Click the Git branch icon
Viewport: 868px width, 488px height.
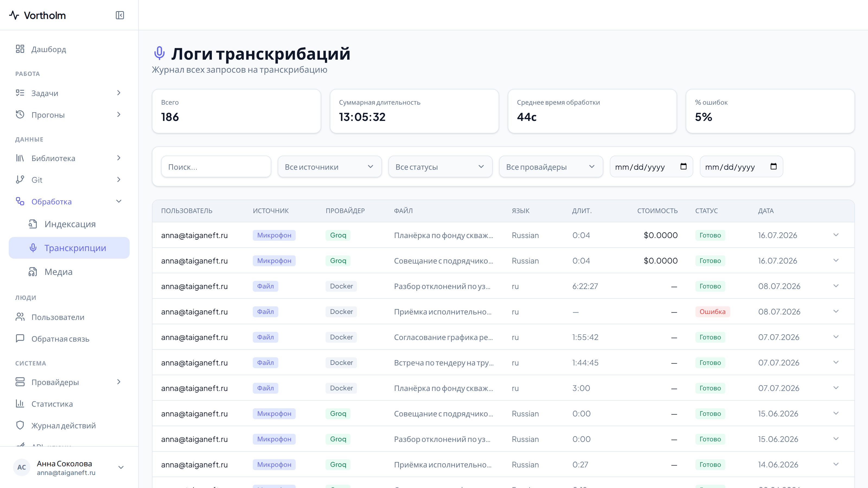coord(20,179)
